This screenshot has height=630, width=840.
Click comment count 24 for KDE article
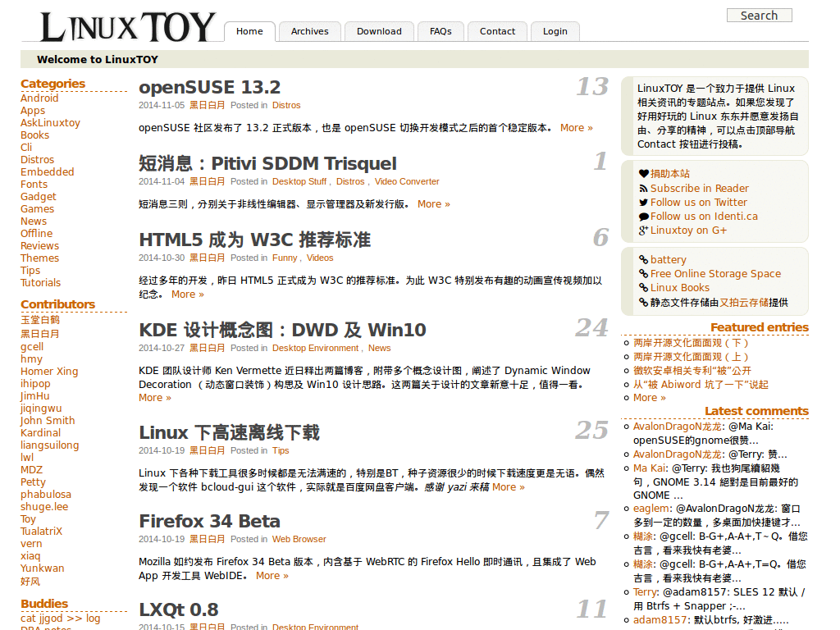pos(592,328)
